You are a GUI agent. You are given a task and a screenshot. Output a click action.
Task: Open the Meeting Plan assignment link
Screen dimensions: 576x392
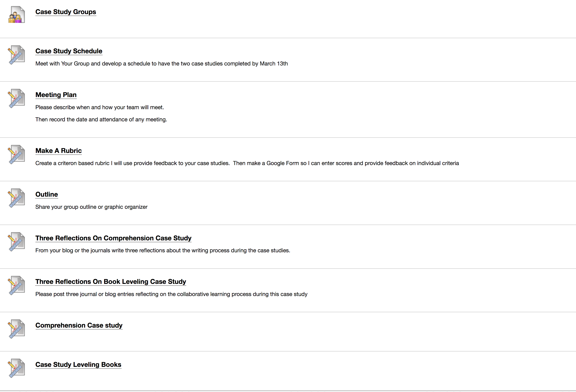[56, 95]
